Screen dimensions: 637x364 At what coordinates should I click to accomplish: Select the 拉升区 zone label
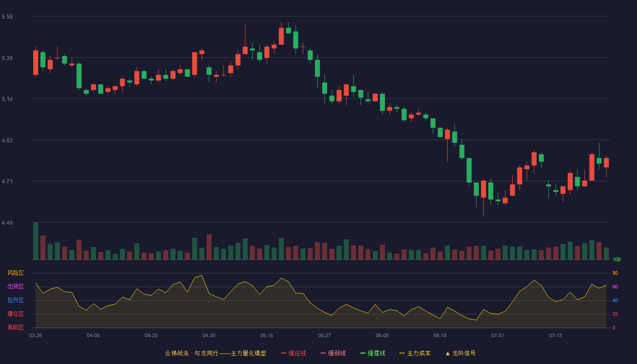(15, 300)
